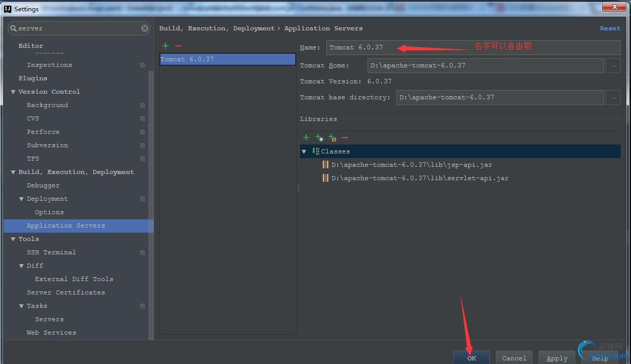The width and height of the screenshot is (631, 364).
Task: Collapse the Tasks subtree
Action: pos(22,306)
